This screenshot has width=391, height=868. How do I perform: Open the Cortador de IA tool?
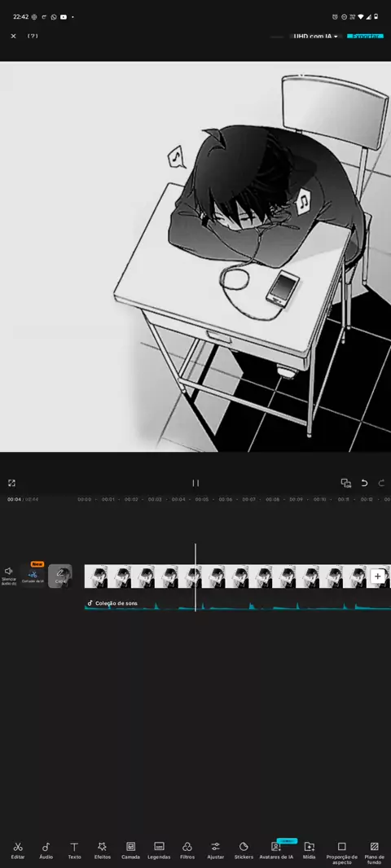pos(33,576)
